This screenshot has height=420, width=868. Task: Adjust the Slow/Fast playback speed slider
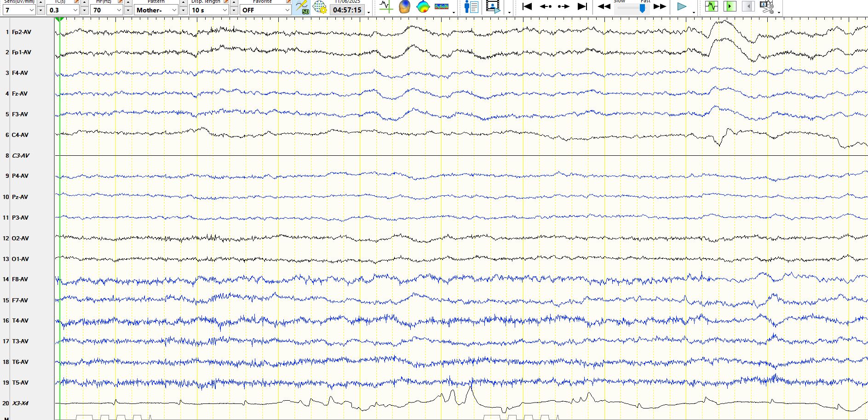click(642, 8)
